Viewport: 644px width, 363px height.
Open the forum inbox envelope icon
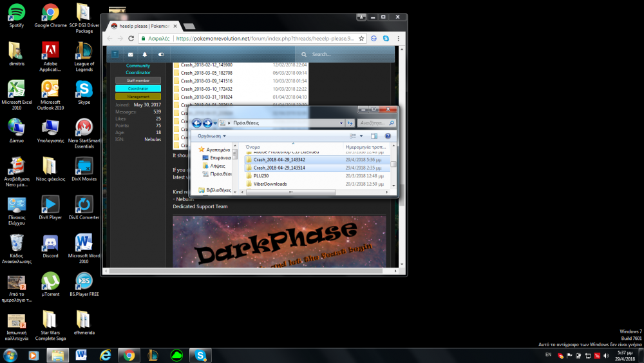(x=131, y=55)
